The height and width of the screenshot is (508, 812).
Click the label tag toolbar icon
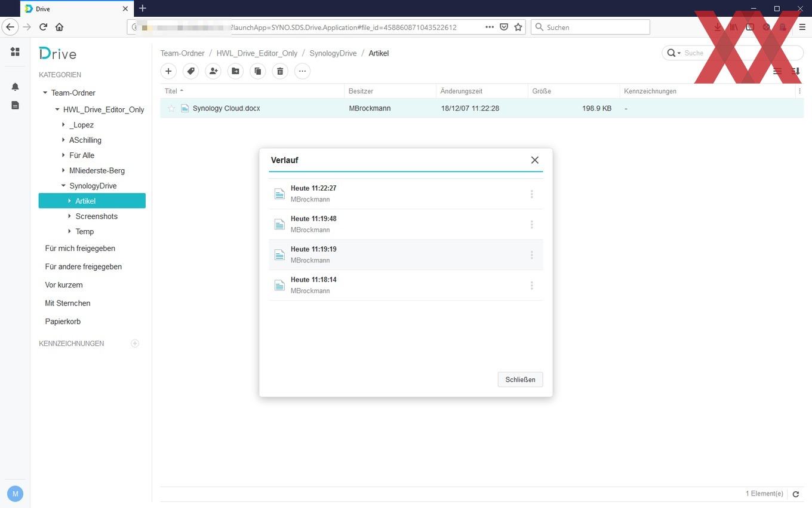pos(190,71)
